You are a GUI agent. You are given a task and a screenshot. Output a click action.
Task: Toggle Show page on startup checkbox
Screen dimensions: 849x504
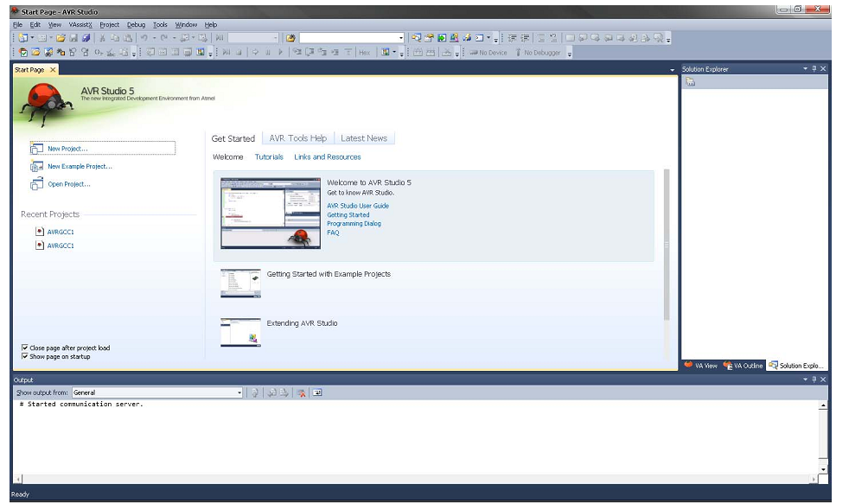pyautogui.click(x=24, y=356)
